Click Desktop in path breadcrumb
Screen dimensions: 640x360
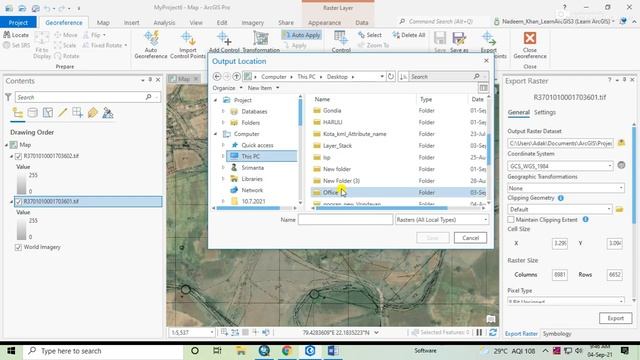point(337,76)
